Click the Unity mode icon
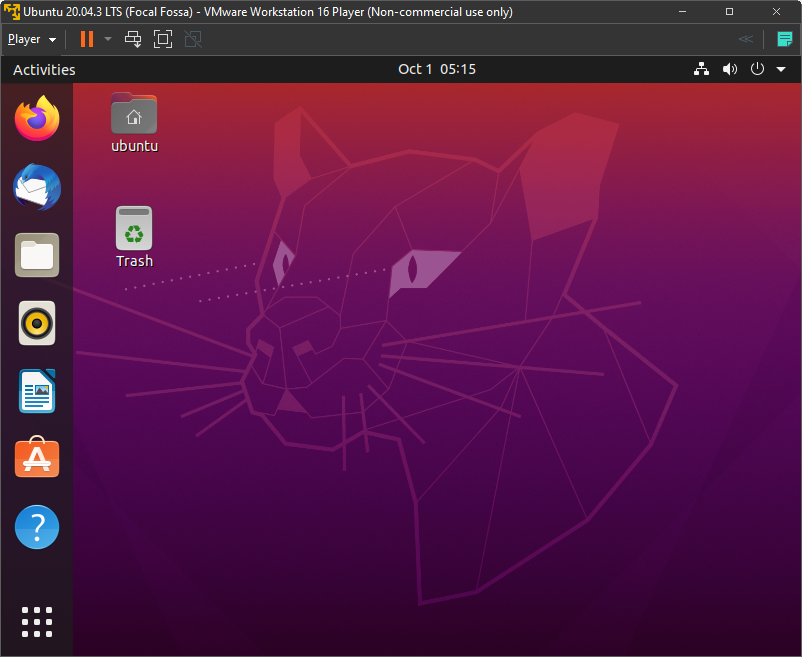 click(193, 39)
